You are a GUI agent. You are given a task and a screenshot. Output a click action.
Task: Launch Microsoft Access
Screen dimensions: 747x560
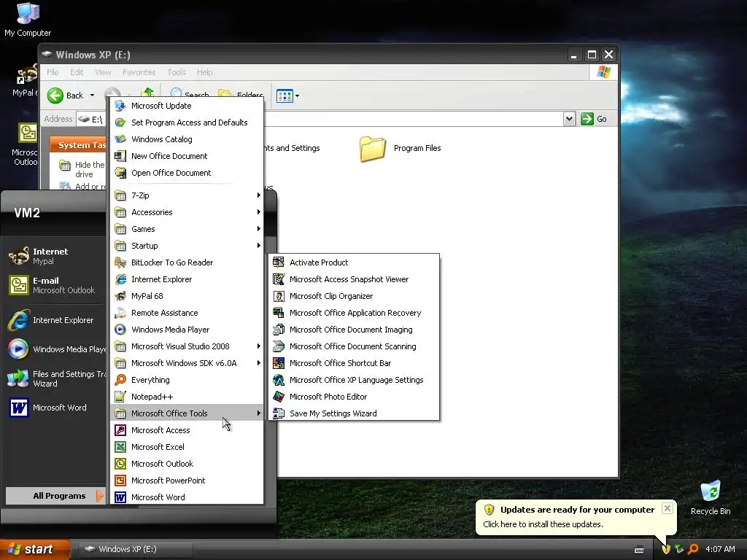pyautogui.click(x=187, y=430)
